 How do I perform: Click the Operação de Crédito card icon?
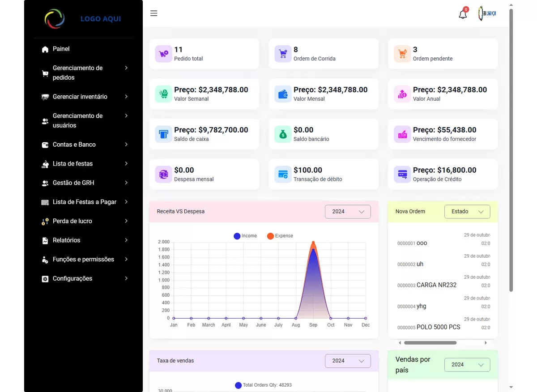point(402,175)
